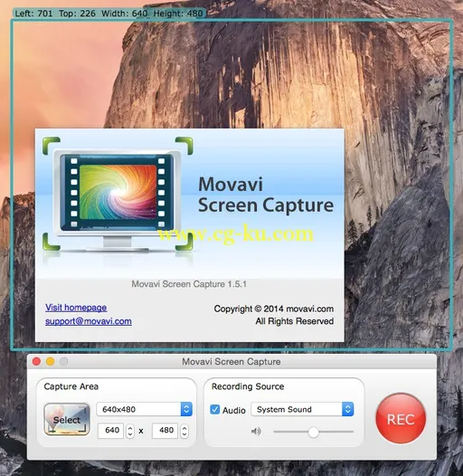Open the Visit homepage link
This screenshot has width=463, height=476.
[x=76, y=308]
